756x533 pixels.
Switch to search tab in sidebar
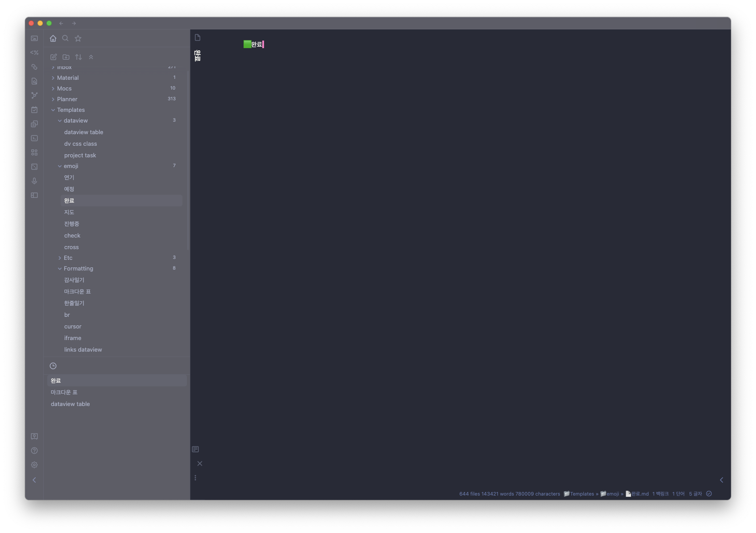click(x=66, y=38)
